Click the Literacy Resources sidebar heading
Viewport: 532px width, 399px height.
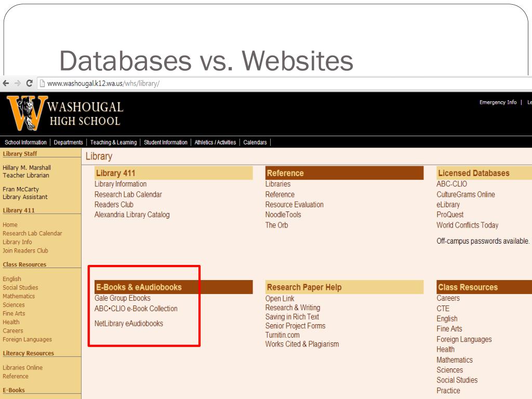[x=28, y=353]
